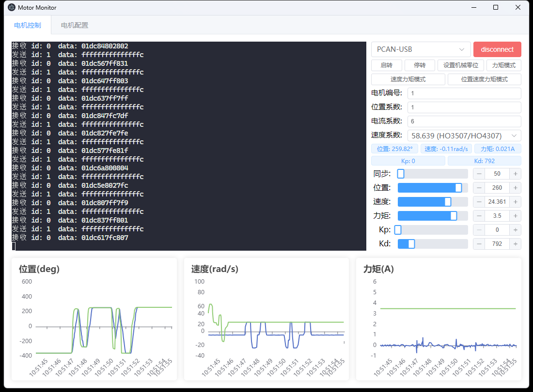Viewport: 533px width, 392px height.
Task: Expand the 速度系数 58.639 dropdown
Action: coord(464,136)
